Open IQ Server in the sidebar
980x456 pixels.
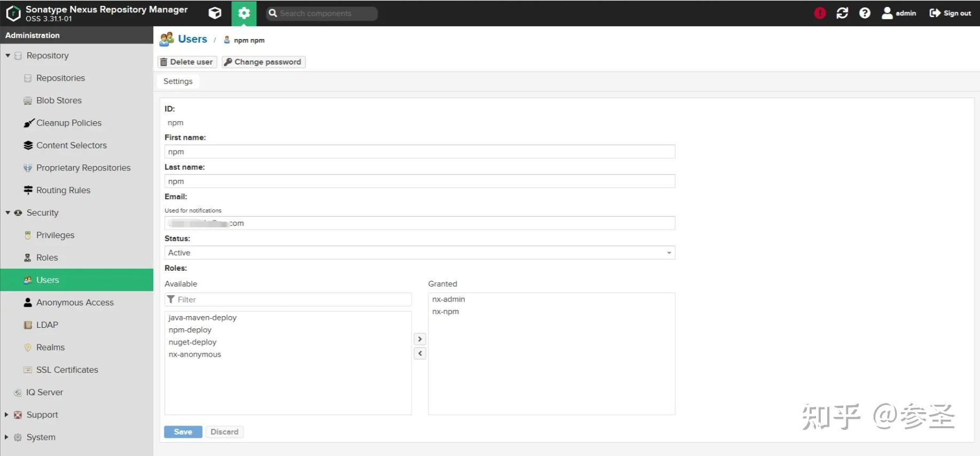(x=44, y=392)
